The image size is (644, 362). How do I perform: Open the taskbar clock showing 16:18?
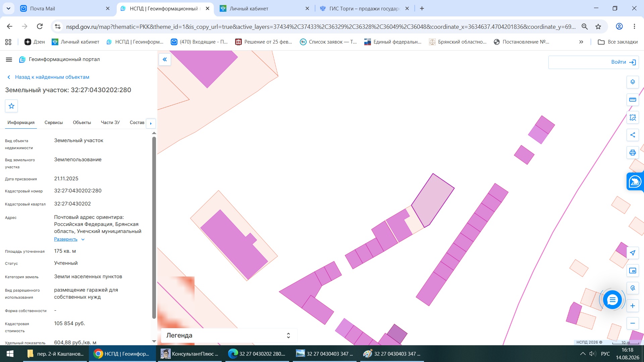click(627, 354)
